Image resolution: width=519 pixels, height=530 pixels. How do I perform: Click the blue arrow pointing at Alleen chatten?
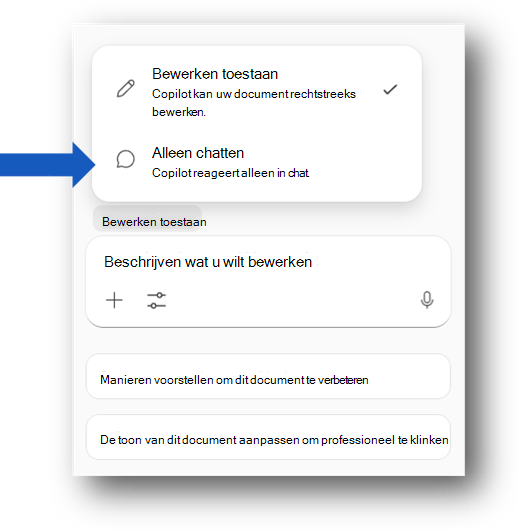point(47,165)
